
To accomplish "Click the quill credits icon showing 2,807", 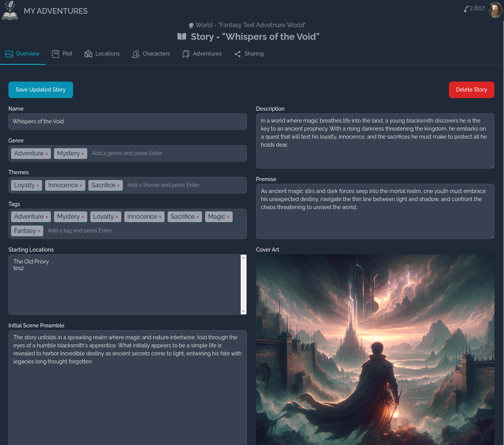I will [x=466, y=8].
